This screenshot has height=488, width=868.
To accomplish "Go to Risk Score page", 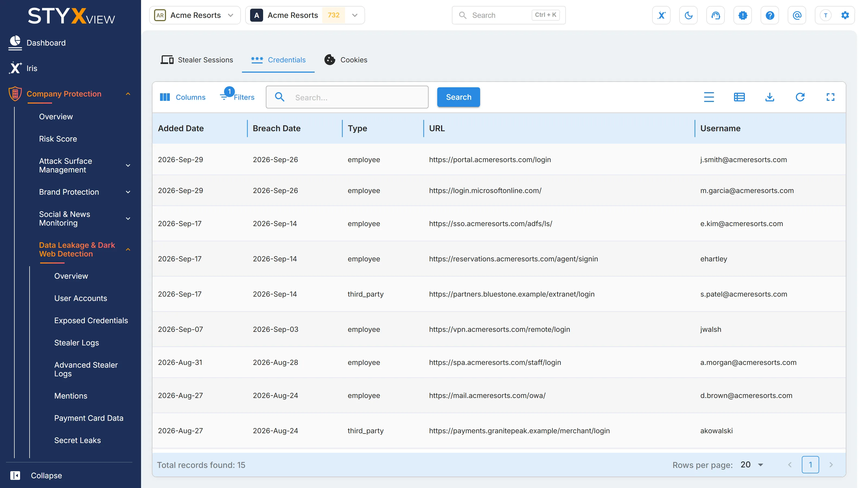I will [58, 139].
